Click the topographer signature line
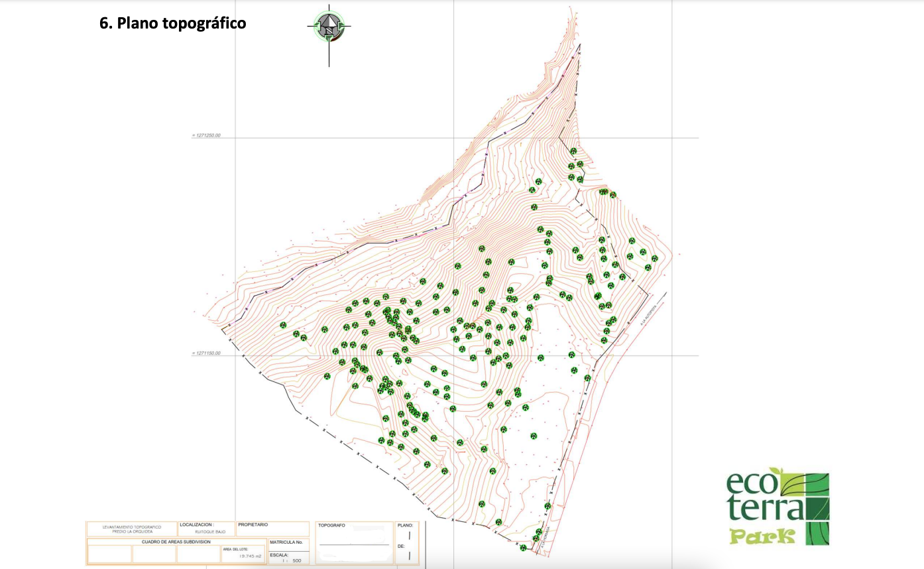Viewport: 924px width, 569px height. coord(354,544)
